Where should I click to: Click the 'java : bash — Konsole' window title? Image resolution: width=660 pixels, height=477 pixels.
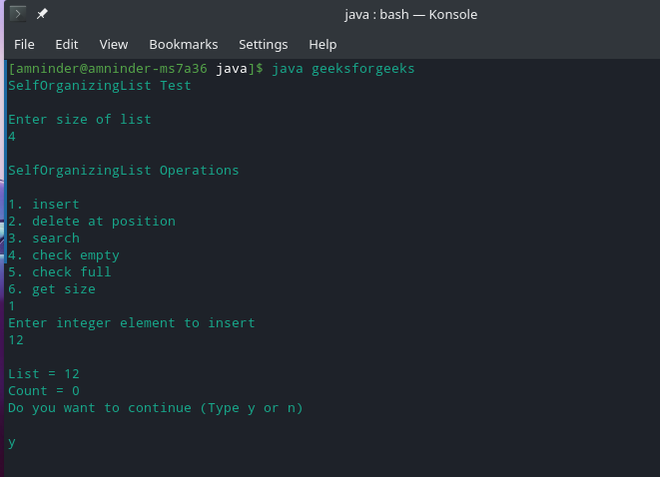tap(411, 14)
